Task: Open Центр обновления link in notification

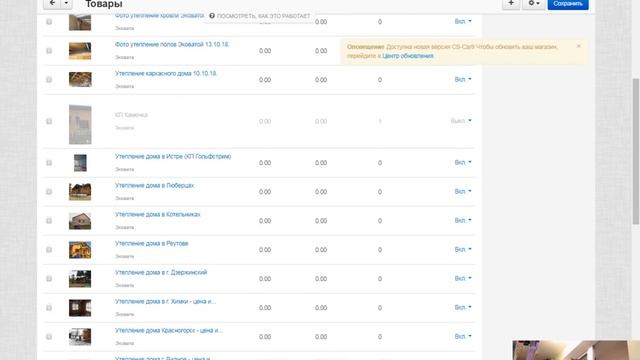Action: [408, 56]
